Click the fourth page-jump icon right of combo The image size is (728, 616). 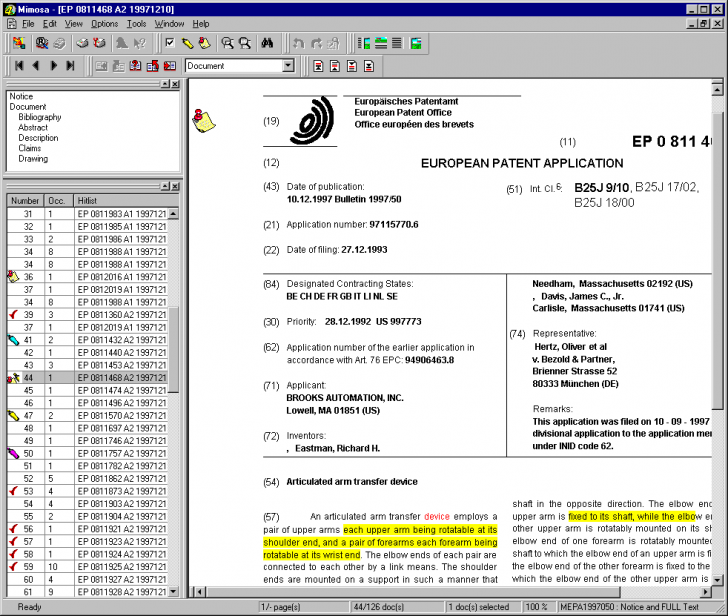(369, 66)
